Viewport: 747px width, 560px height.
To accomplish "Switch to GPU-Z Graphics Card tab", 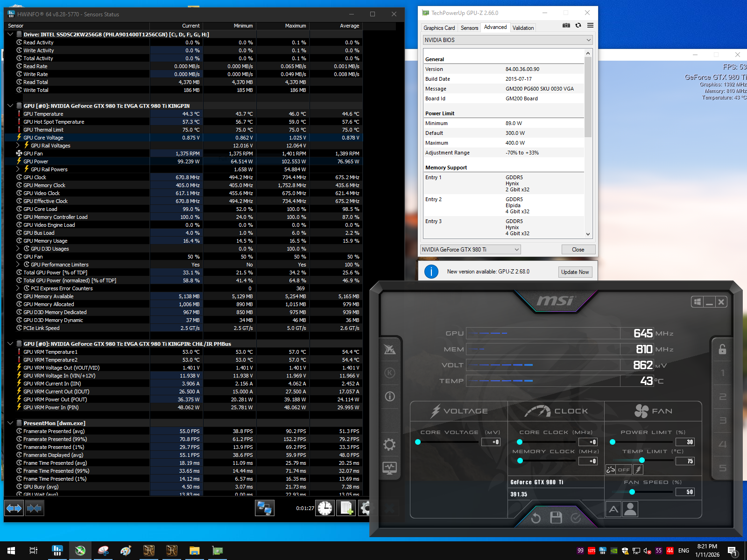I will 439,28.
